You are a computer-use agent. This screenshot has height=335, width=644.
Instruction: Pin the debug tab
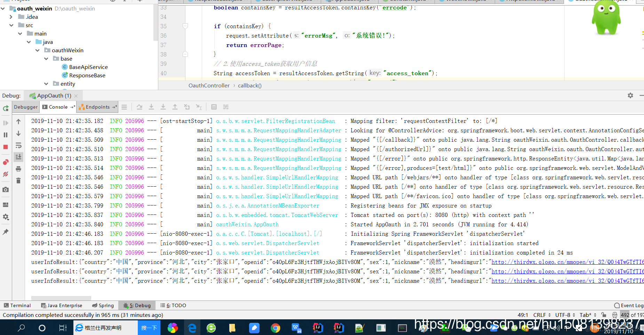tap(6, 232)
